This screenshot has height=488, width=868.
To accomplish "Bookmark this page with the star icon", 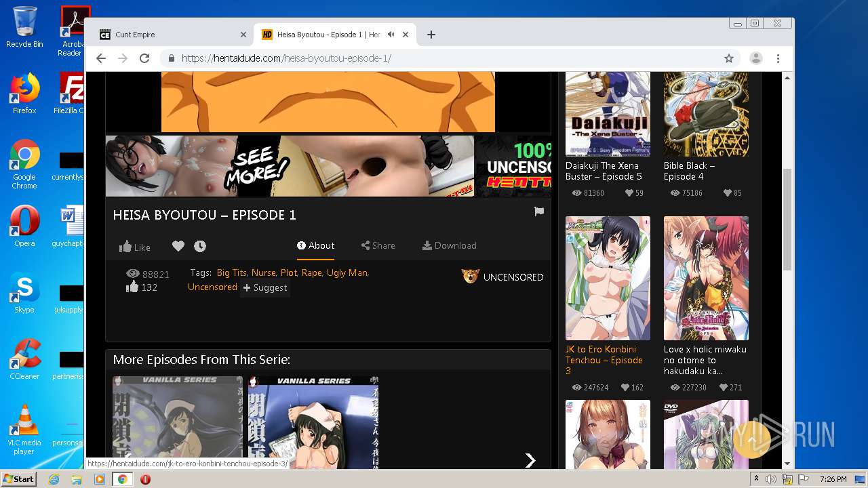I will pyautogui.click(x=729, y=58).
